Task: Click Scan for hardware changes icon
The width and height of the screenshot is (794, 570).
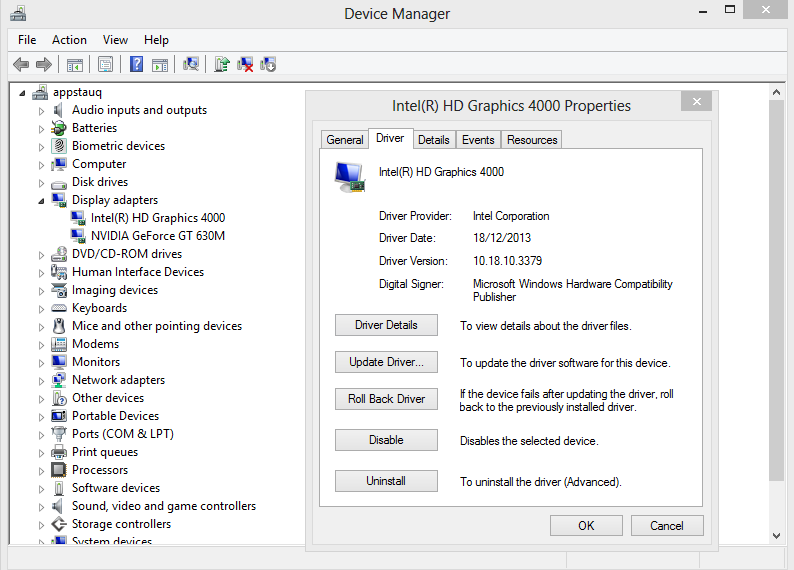Action: (191, 65)
